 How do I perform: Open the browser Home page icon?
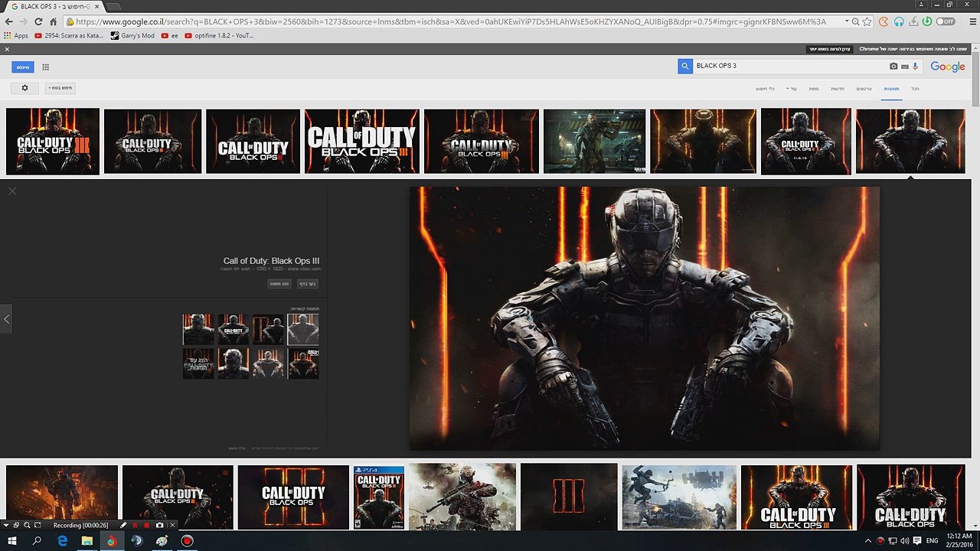coord(53,22)
